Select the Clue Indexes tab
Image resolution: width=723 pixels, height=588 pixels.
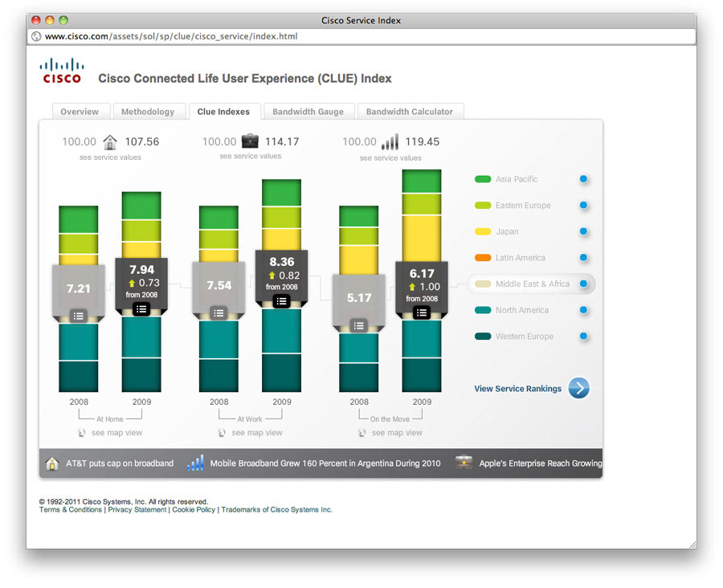(x=225, y=111)
